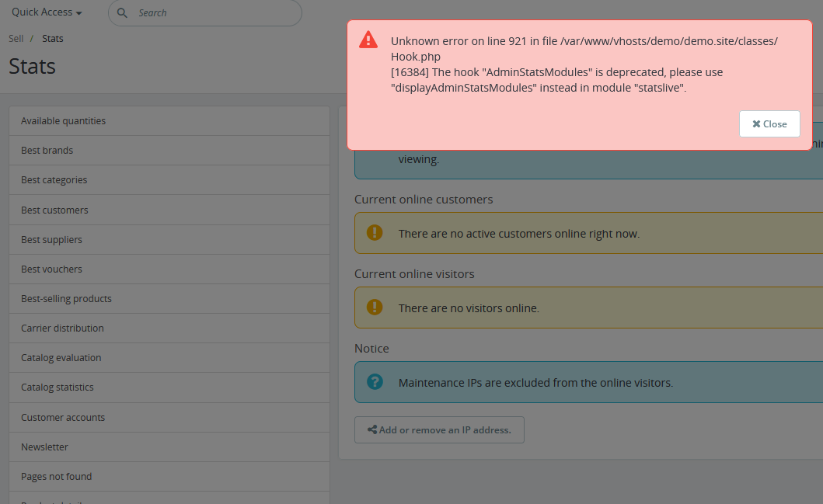Click the exclamation icon beside no visitors online
Image resolution: width=823 pixels, height=504 pixels.
pos(375,308)
